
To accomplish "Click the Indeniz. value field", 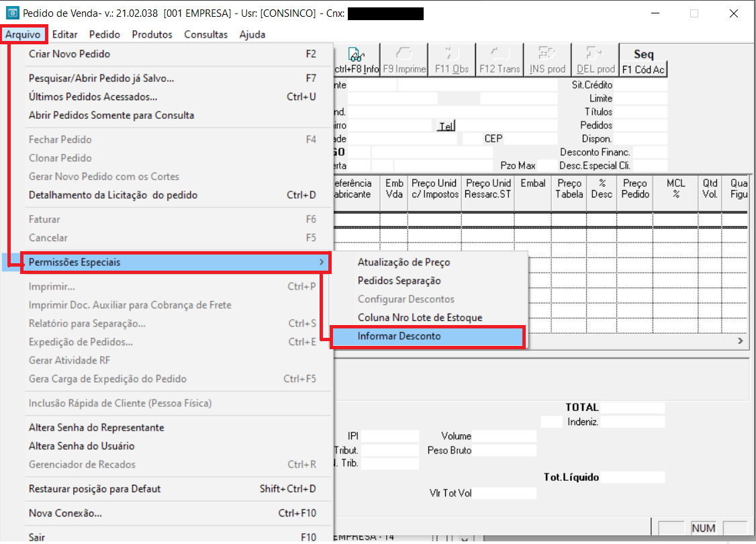I will coord(632,422).
